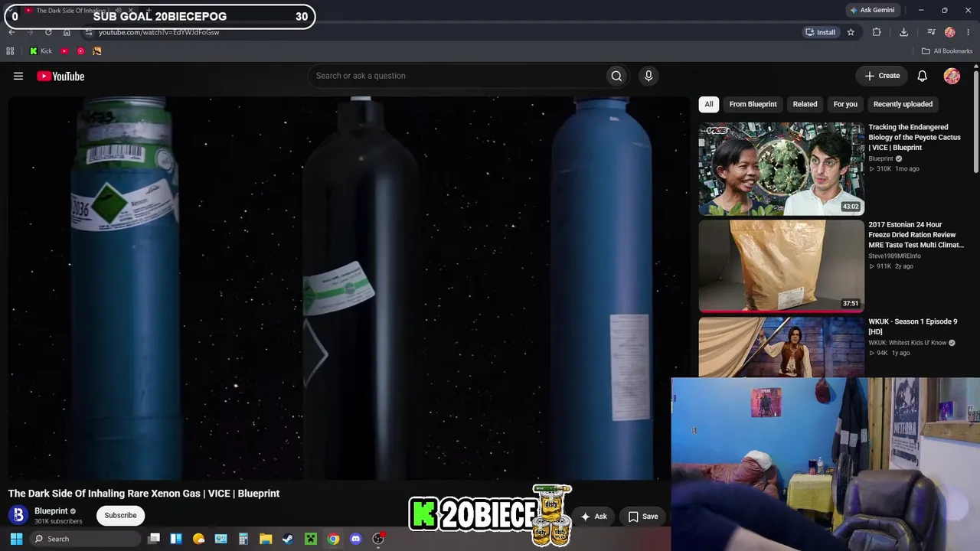Open the YouTube bookmark icon in bookmarks bar
This screenshot has width=980, height=551.
pyautogui.click(x=64, y=51)
